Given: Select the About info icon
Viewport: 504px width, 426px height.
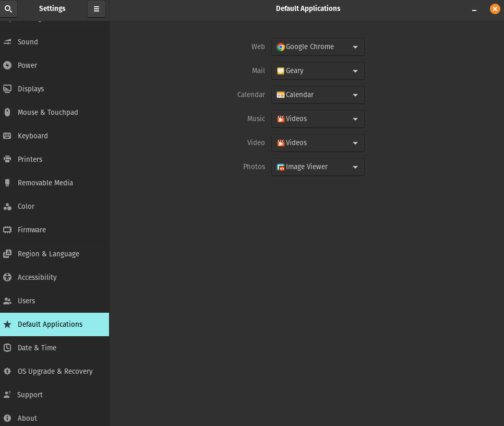Looking at the screenshot, I should [7, 418].
